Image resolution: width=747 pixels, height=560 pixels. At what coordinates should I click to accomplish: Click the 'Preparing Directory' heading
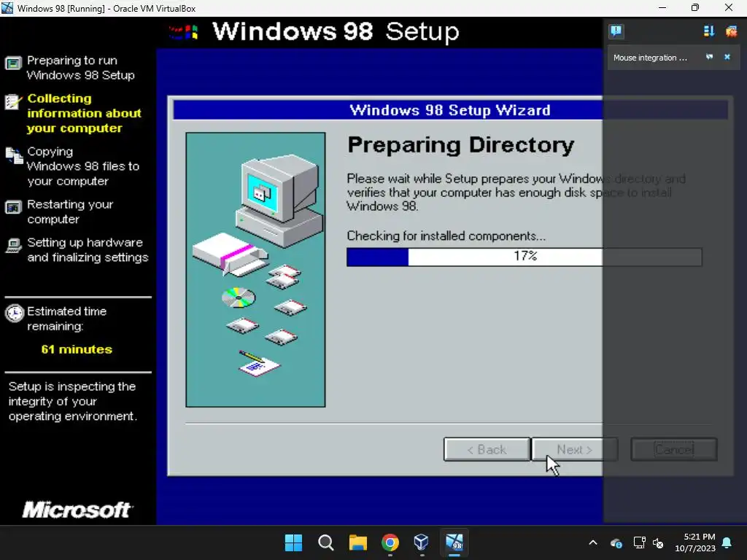point(461,145)
